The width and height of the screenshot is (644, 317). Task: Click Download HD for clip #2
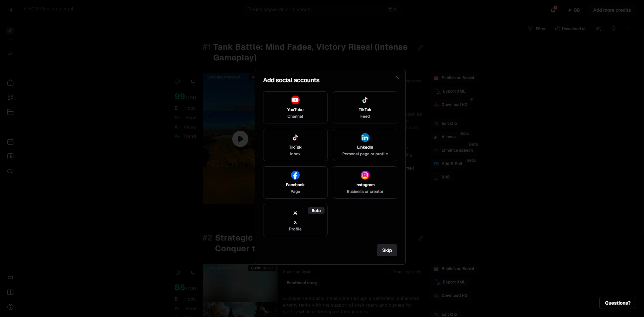tap(451, 296)
